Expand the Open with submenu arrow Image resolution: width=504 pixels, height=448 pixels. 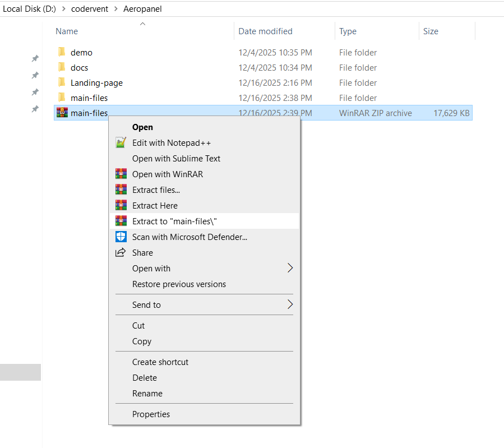point(290,269)
